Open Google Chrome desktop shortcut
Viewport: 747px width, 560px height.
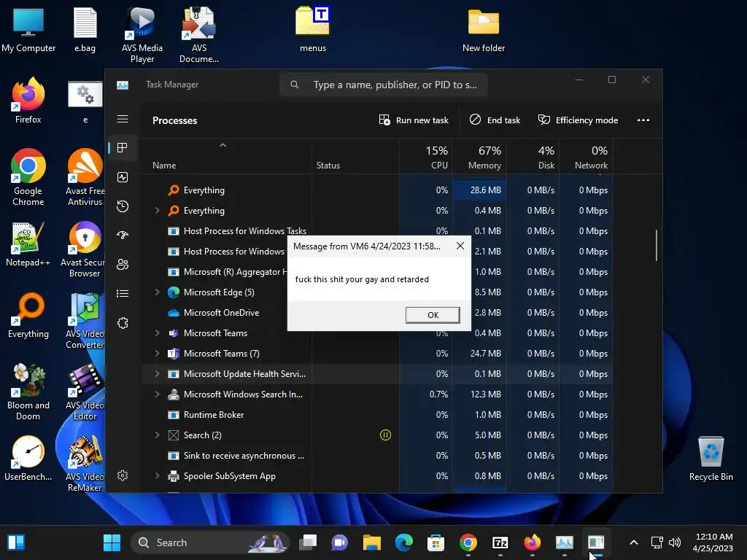[x=28, y=177]
